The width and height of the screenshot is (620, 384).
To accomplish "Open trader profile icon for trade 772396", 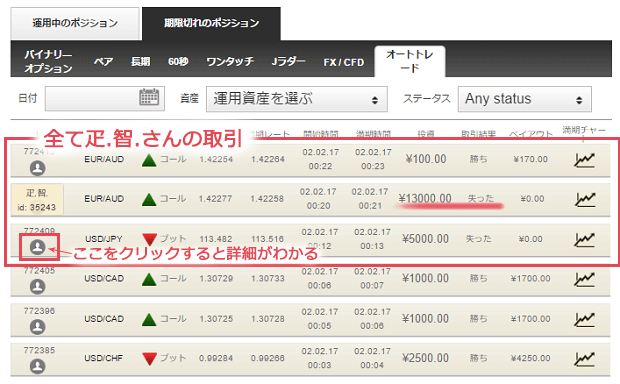I will pyautogui.click(x=38, y=327).
